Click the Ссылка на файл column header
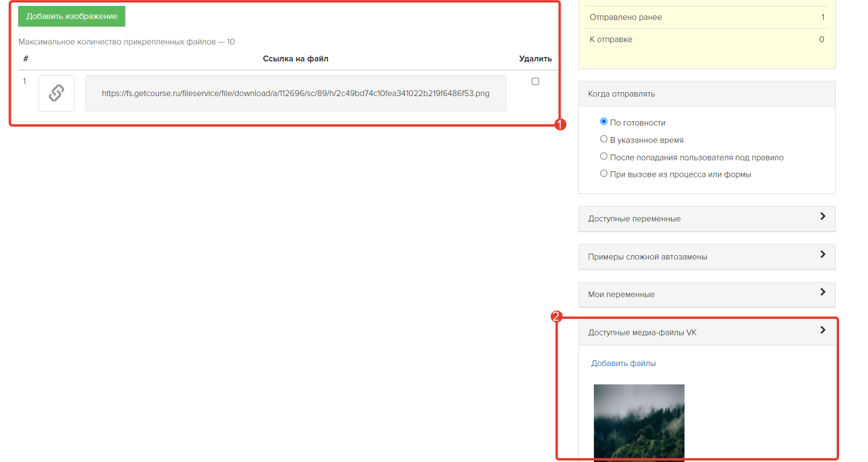 pos(295,59)
